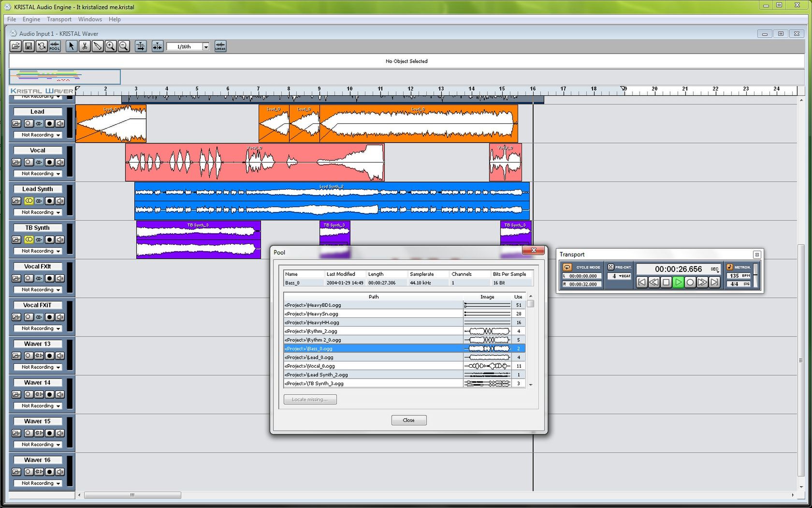Open Waver 16 Not Recording dropdown
812x508 pixels.
point(38,483)
